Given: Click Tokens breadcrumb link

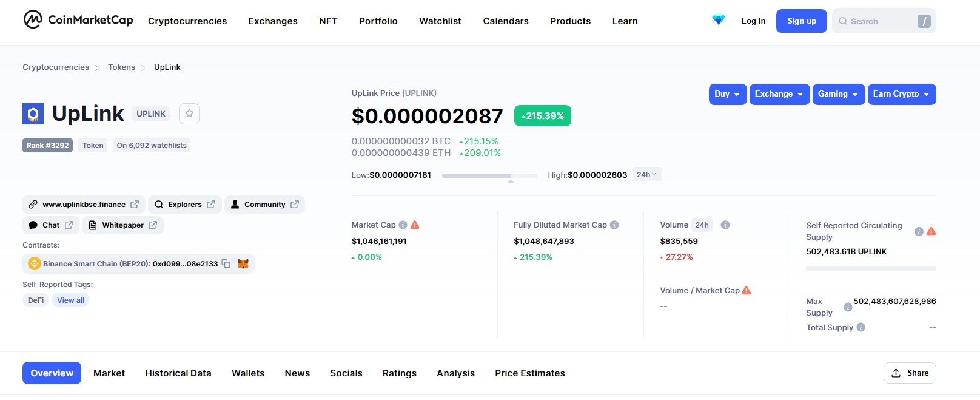Looking at the screenshot, I should click(x=121, y=67).
